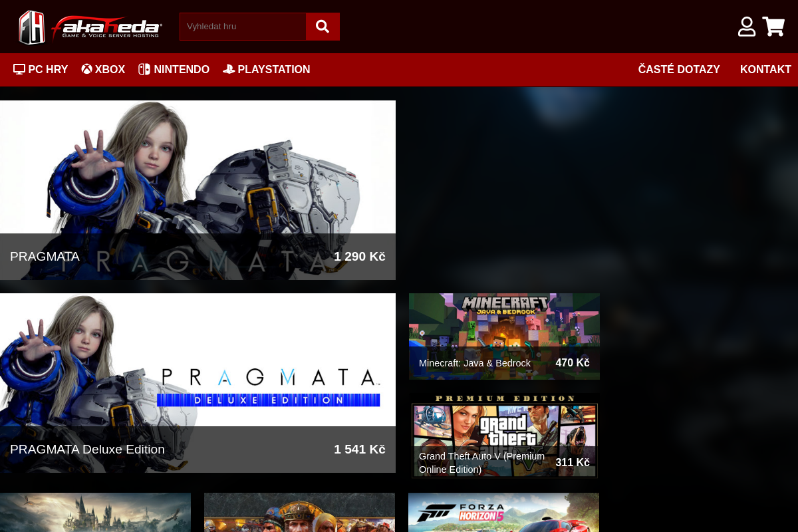The height and width of the screenshot is (532, 798).
Task: Click the 470 Kč price
Action: [x=573, y=363]
